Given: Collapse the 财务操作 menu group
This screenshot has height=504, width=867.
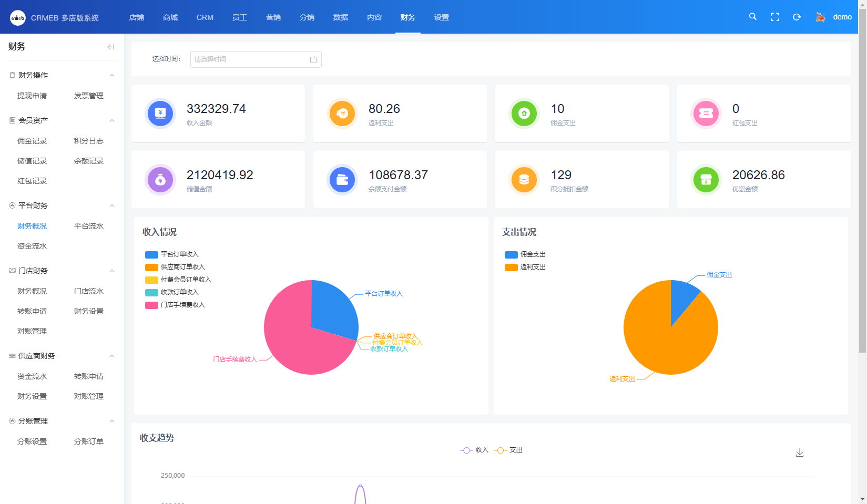Looking at the screenshot, I should click(112, 75).
